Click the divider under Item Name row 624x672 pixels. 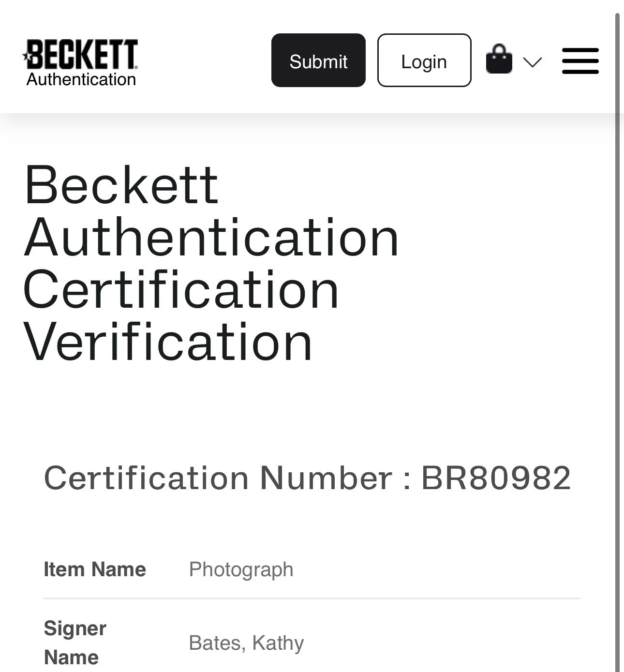(x=312, y=598)
